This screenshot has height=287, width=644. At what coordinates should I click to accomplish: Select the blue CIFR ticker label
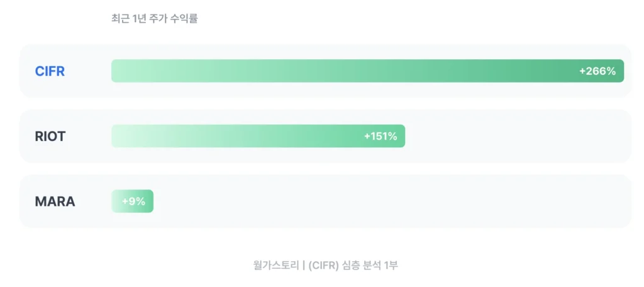tap(50, 71)
